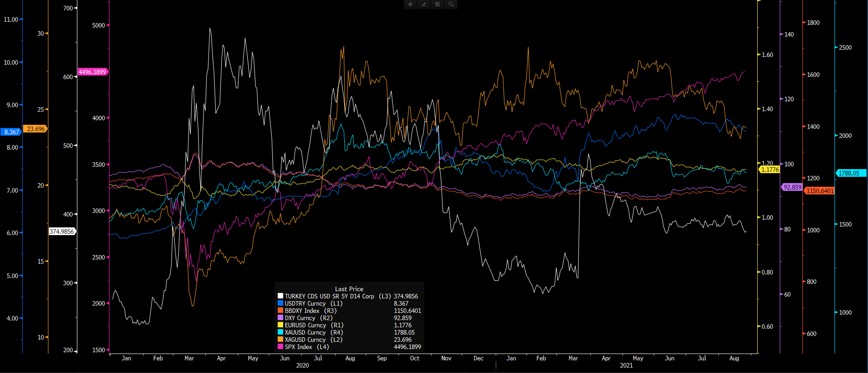Activate the crosshair cursor tool

(x=410, y=5)
